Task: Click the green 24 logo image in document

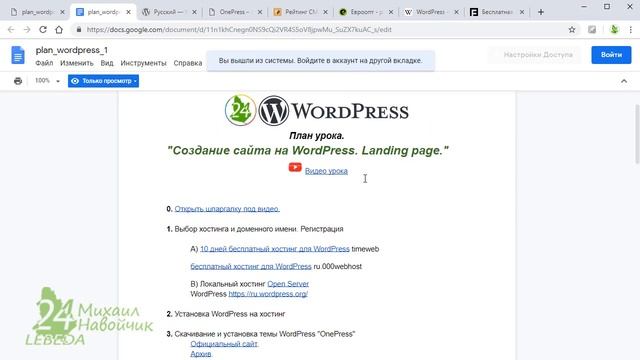Action: [x=240, y=110]
